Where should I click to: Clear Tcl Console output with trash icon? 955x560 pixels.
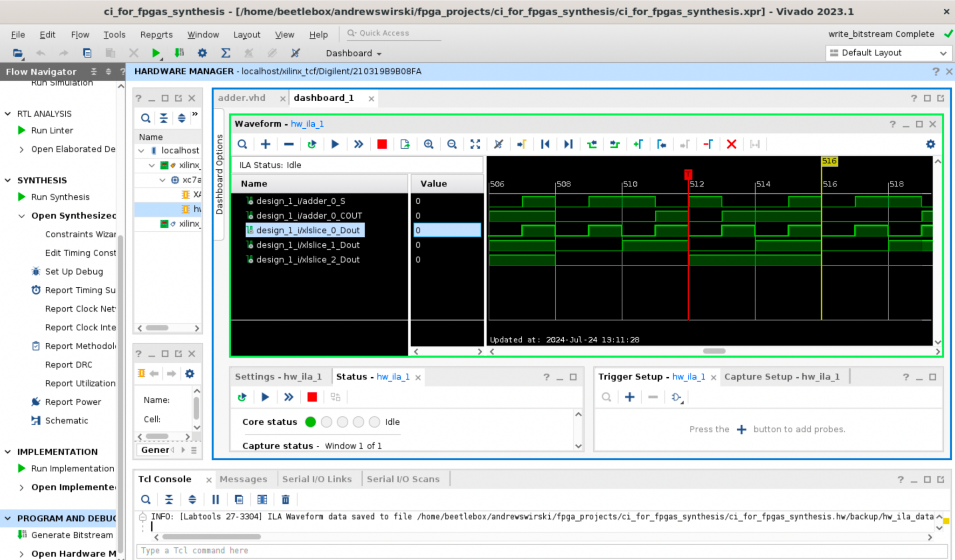coord(285,499)
